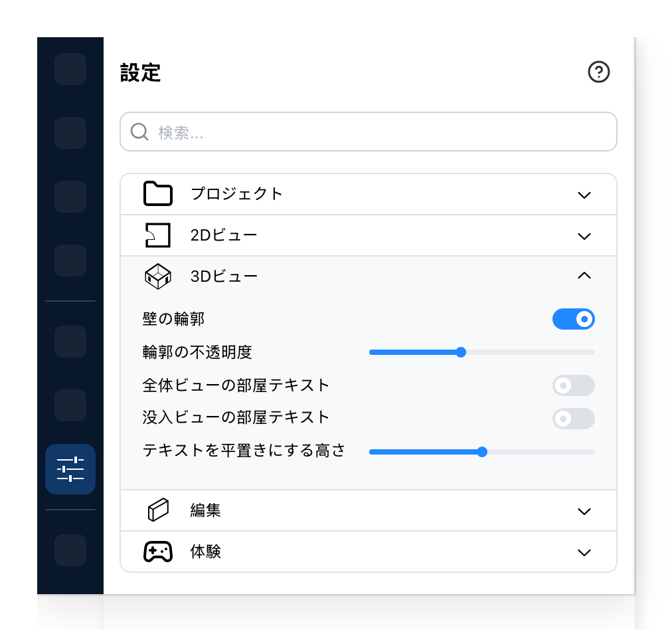Open the 編集 settings category

click(x=369, y=510)
